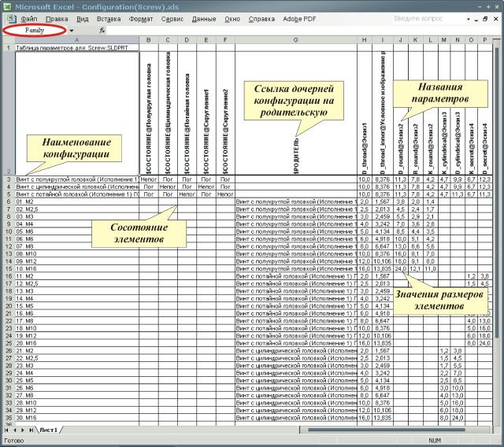The width and height of the screenshot is (504, 447).
Task: Select row 15 header
Action: coord(9,268)
